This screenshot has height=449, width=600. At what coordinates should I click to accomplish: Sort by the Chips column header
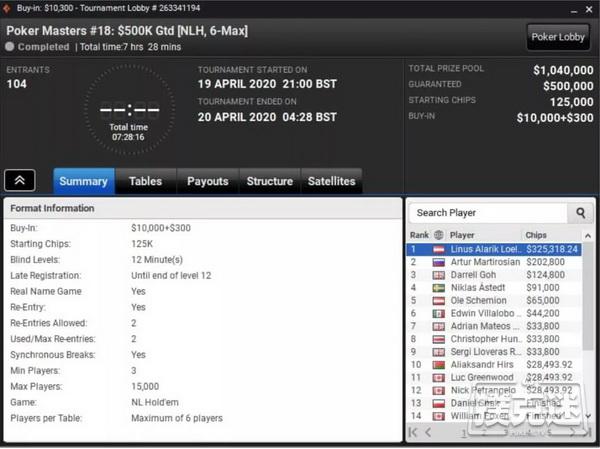pos(536,235)
